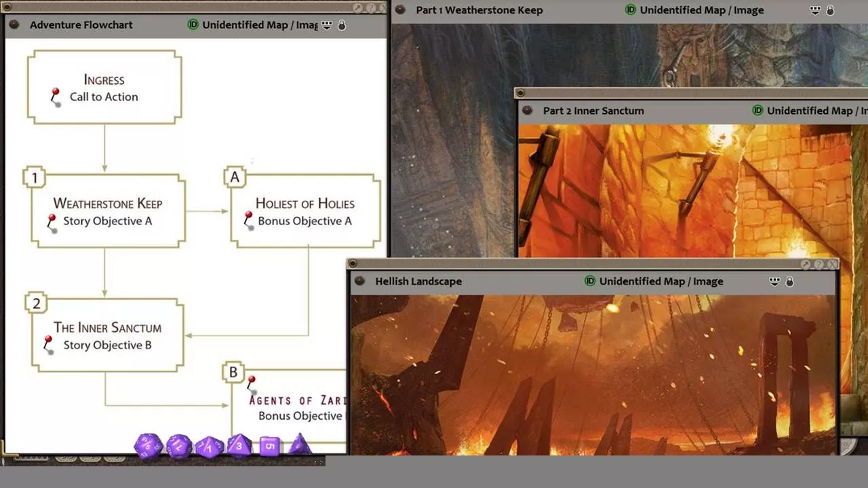The width and height of the screenshot is (868, 488).
Task: Click the Holiest of Holies heading
Action: click(x=305, y=203)
